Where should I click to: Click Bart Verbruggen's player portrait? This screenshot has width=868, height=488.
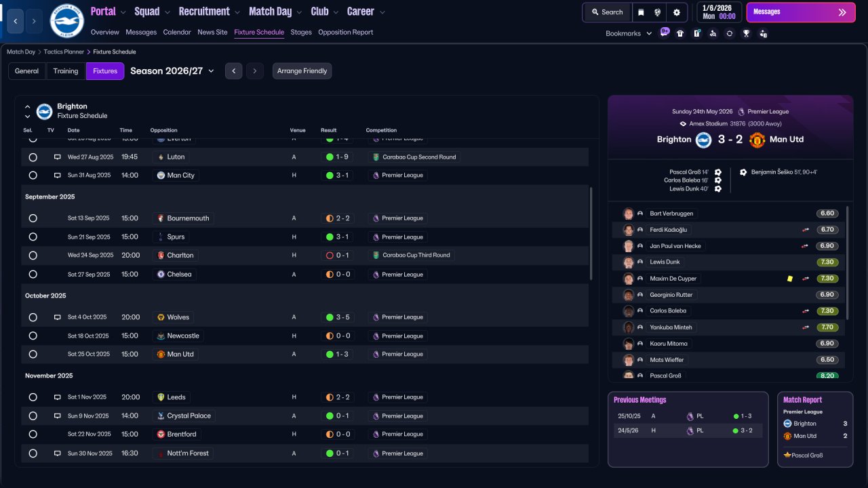click(x=629, y=213)
